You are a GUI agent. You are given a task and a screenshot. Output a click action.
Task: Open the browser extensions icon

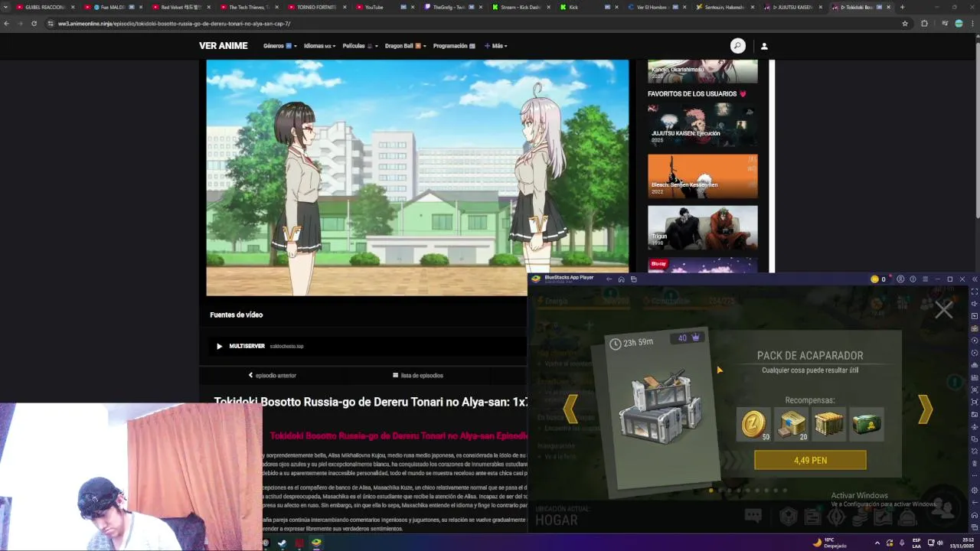tap(924, 24)
